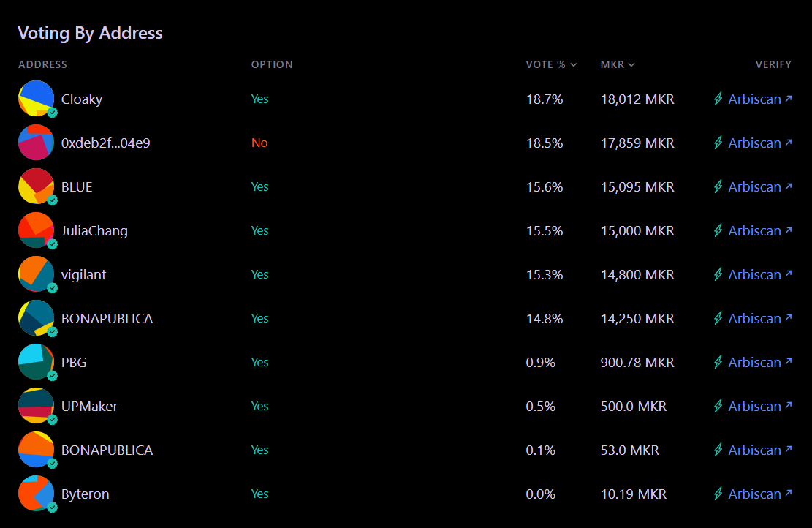The image size is (812, 528).
Task: Click the 0xdeb2f...04e9 address avatar
Action: pyautogui.click(x=36, y=143)
